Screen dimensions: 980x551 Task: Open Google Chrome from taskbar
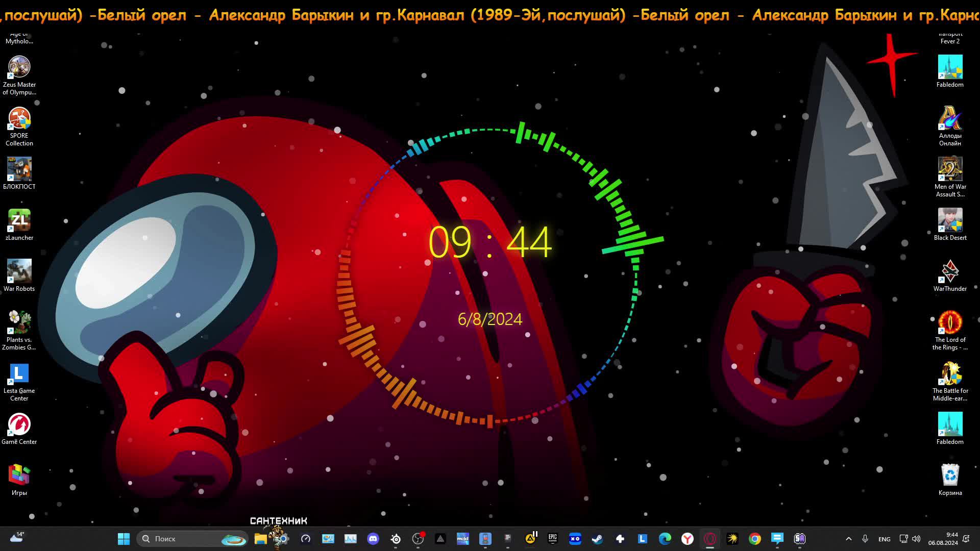coord(754,539)
